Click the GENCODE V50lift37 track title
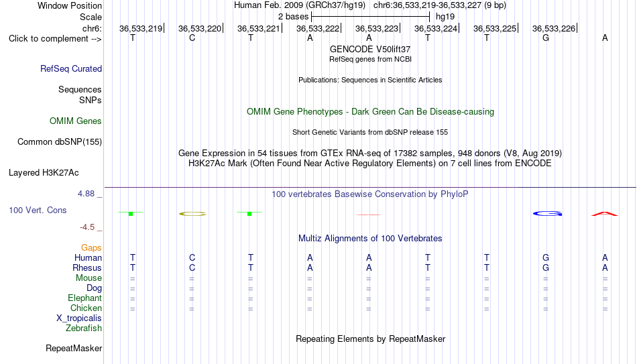The width and height of the screenshot is (637, 364). 370,49
